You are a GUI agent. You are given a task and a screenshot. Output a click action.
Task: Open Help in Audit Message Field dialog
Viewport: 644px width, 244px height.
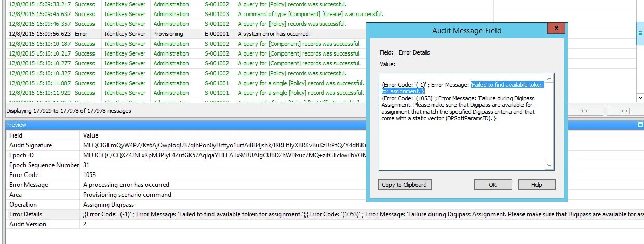tap(536, 185)
